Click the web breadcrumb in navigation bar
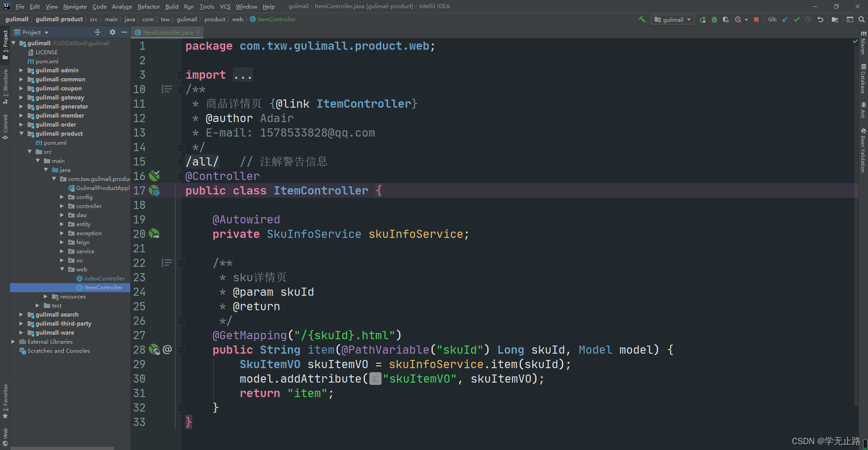This screenshot has width=868, height=450. [237, 19]
